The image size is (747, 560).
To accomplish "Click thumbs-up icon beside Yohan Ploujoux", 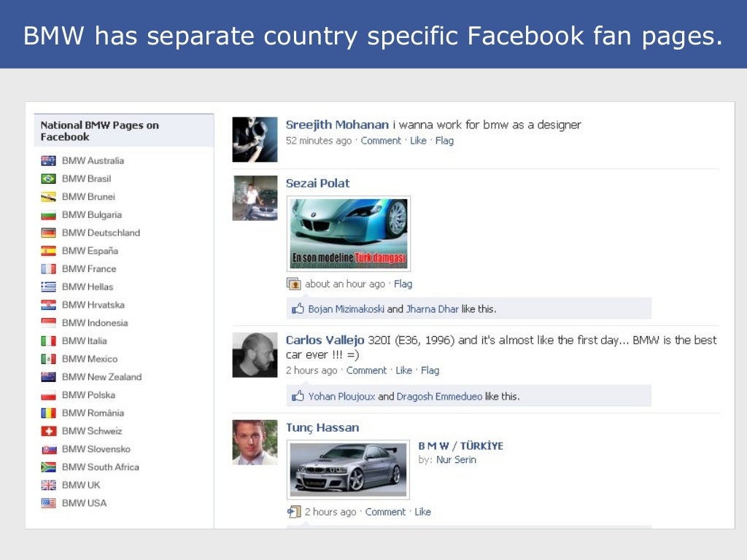I will pos(298,396).
